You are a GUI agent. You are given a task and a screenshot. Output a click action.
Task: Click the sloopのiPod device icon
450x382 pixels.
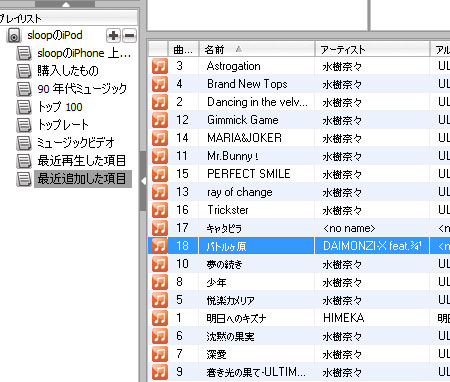point(14,35)
